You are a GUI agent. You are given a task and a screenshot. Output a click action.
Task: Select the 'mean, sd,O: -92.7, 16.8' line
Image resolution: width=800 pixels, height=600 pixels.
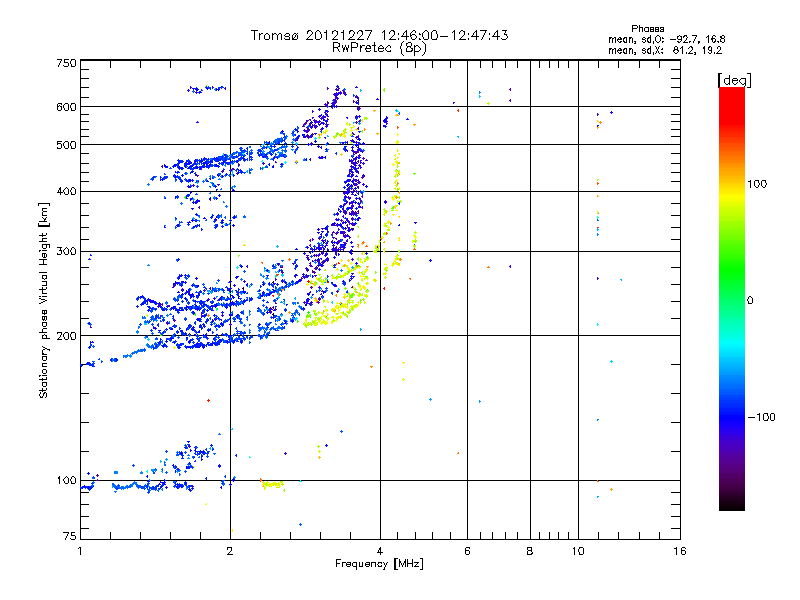(666, 39)
